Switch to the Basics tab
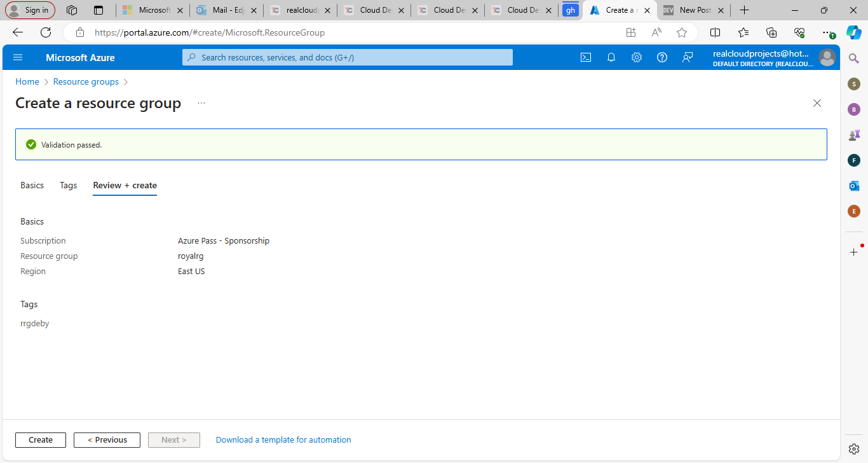This screenshot has height=463, width=868. coord(32,185)
